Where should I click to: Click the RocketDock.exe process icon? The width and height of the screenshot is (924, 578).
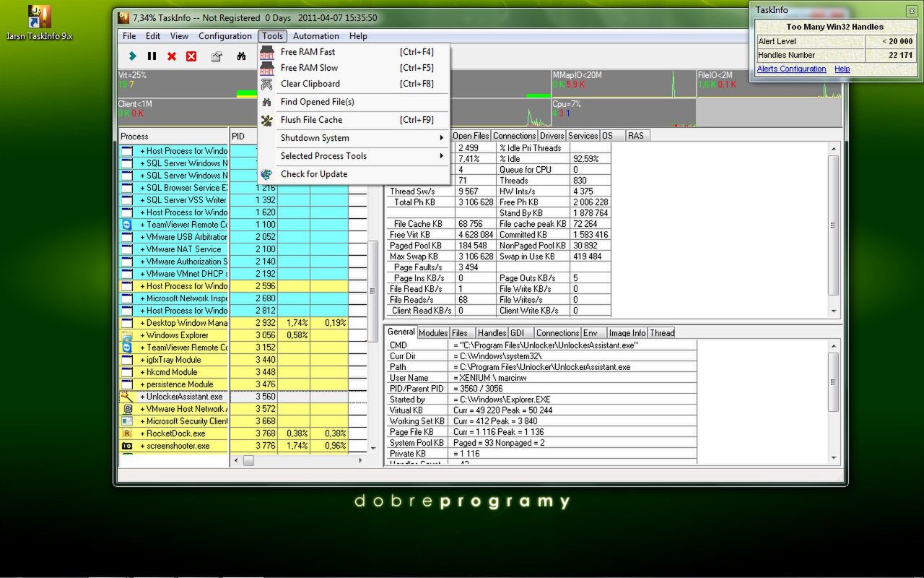click(x=127, y=433)
